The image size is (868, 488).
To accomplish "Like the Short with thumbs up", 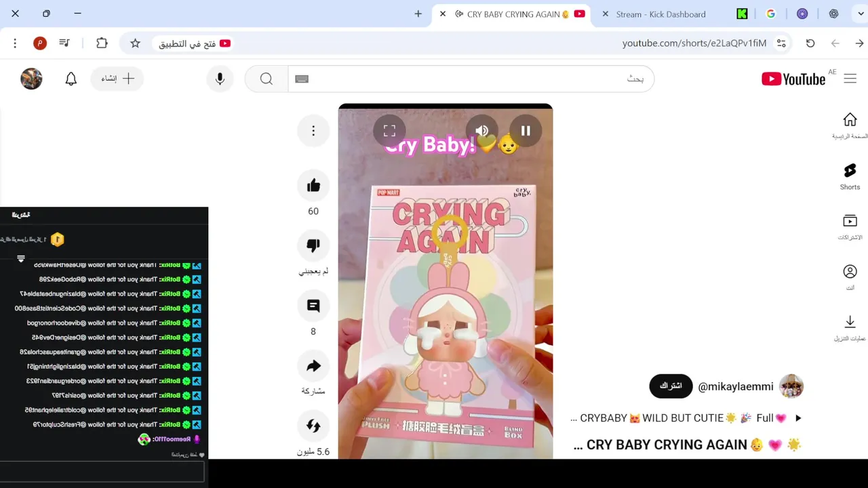I will coord(313,186).
